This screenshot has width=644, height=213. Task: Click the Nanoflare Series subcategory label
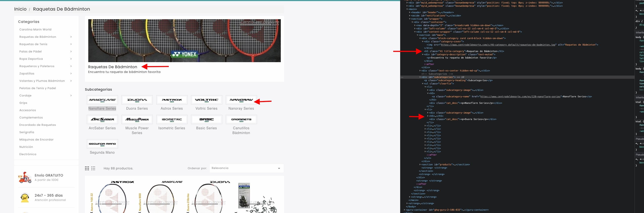pos(102,109)
